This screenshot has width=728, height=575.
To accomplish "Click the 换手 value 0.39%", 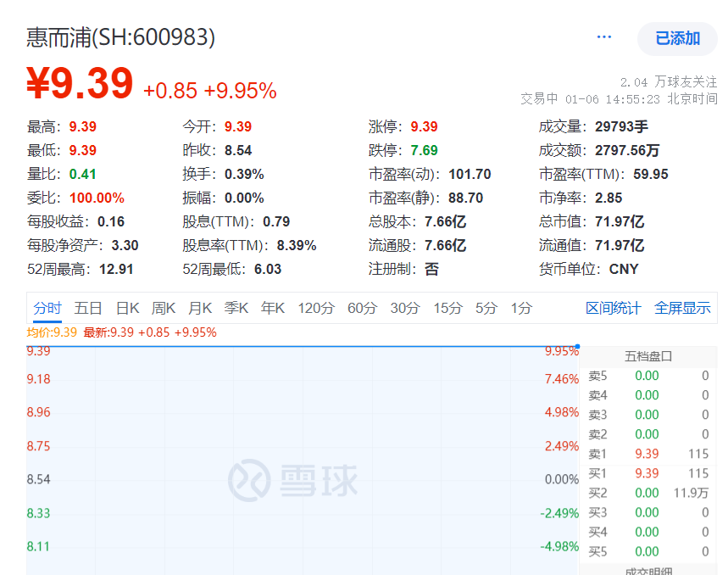I will 244,174.
